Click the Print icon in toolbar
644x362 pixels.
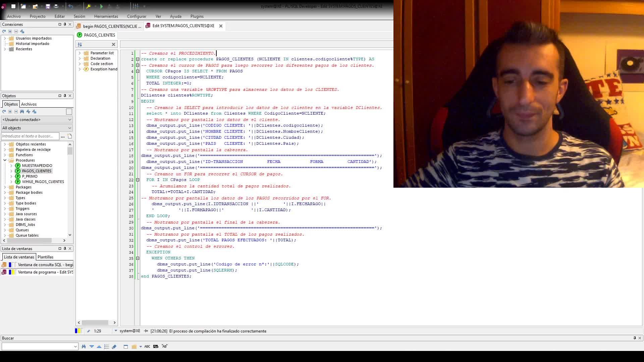coord(56,6)
